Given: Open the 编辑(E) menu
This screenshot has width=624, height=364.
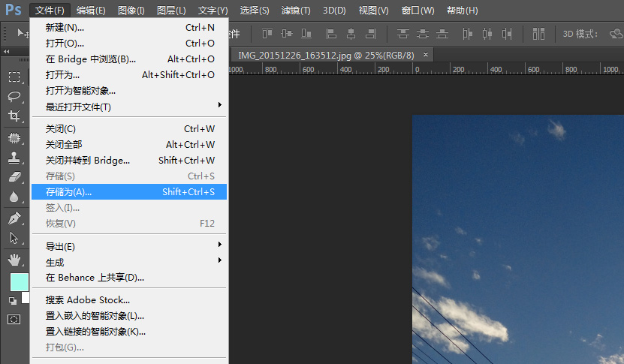Looking at the screenshot, I should (91, 11).
